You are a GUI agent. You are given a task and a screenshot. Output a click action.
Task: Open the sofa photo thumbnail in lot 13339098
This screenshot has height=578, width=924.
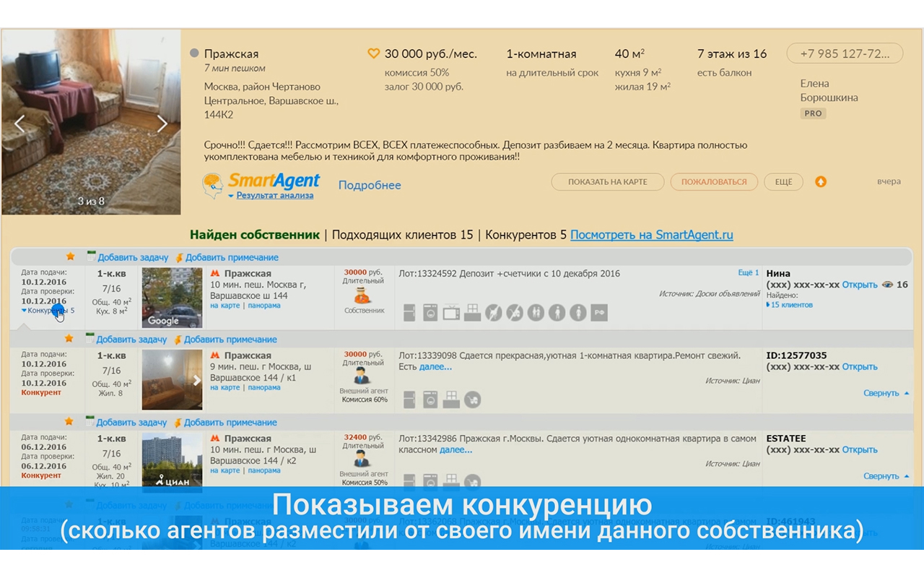[x=172, y=380]
